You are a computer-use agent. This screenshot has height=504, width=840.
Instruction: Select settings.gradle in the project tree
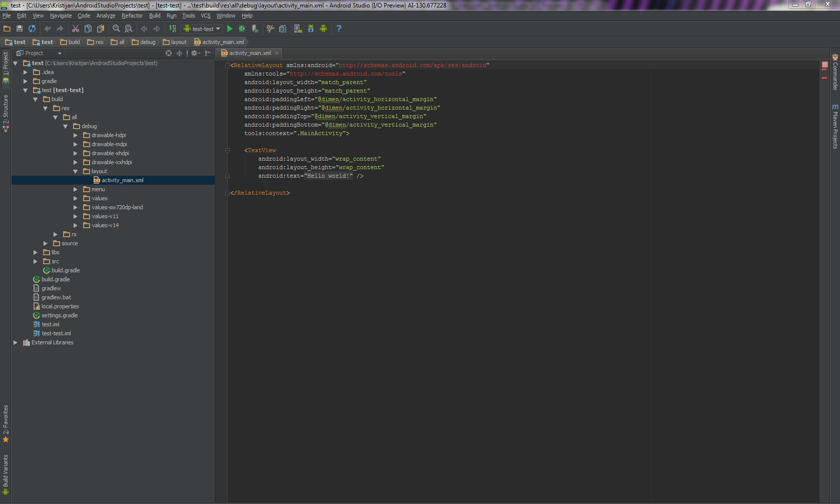pos(60,315)
